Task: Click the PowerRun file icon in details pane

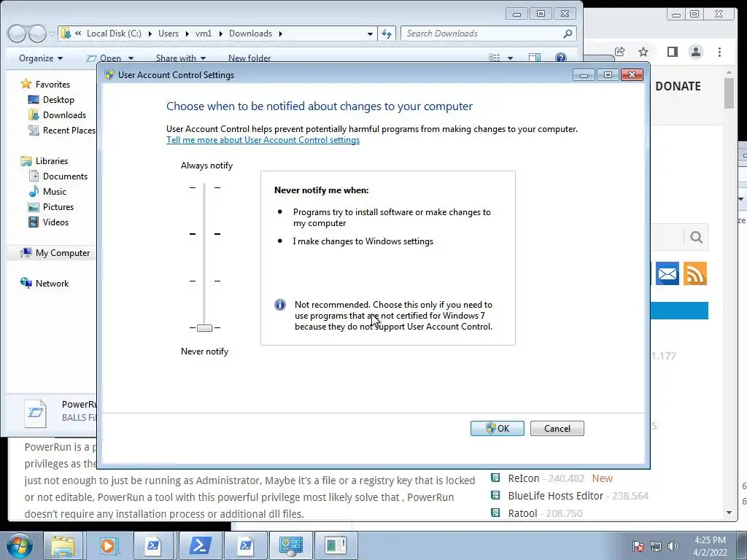Action: pos(35,413)
